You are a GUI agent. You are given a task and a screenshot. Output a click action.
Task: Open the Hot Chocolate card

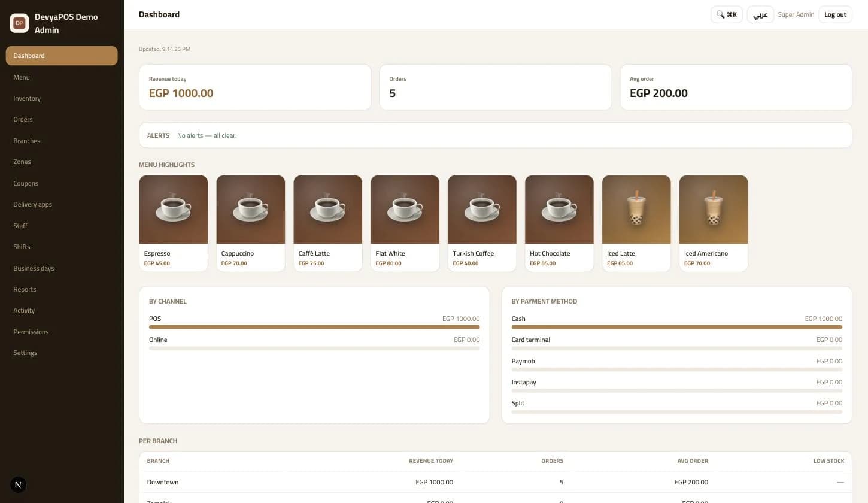[x=559, y=223]
